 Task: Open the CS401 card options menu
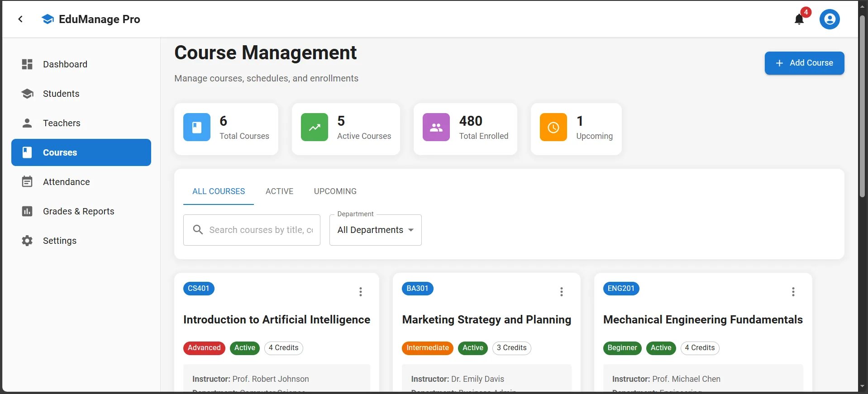click(x=361, y=292)
